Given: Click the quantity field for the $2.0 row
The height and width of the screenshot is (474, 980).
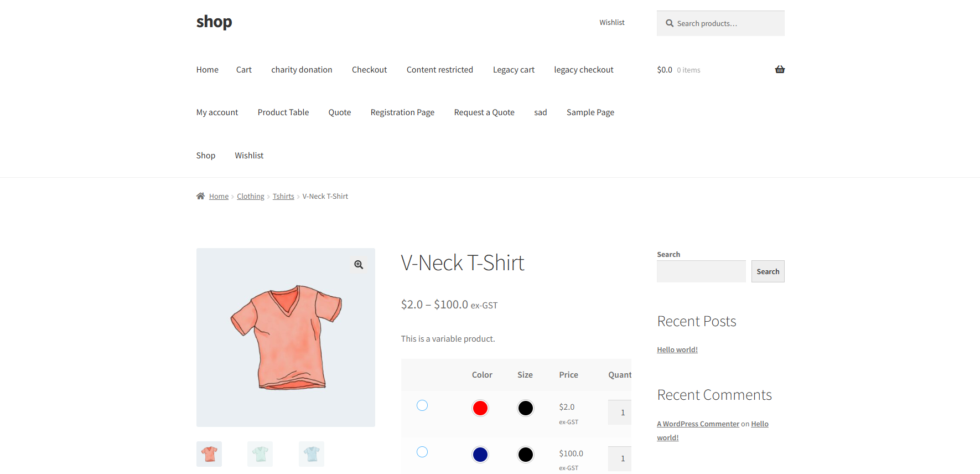Looking at the screenshot, I should (x=620, y=413).
